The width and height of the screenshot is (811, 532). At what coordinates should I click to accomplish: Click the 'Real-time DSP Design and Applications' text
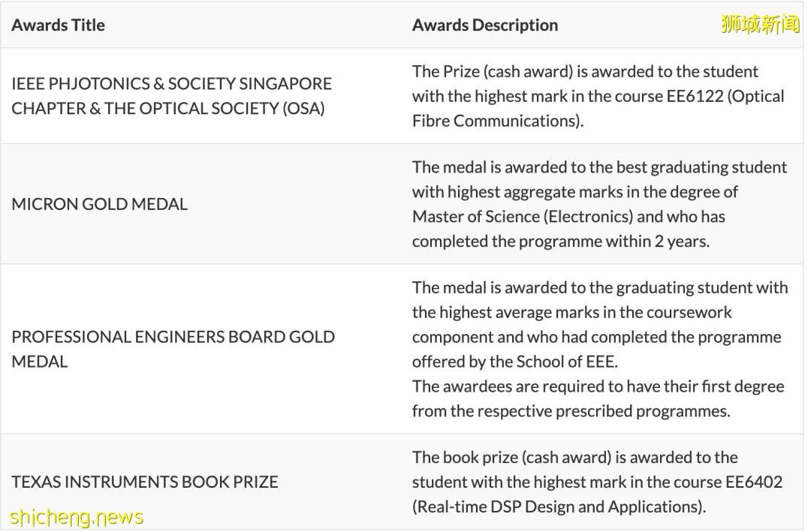pyautogui.click(x=558, y=506)
